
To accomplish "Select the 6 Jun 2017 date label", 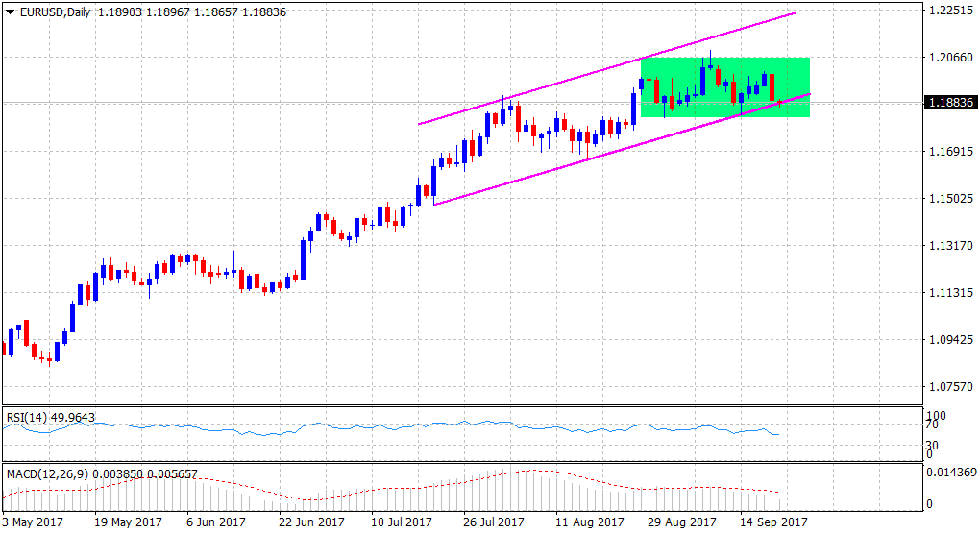I will coord(216,522).
